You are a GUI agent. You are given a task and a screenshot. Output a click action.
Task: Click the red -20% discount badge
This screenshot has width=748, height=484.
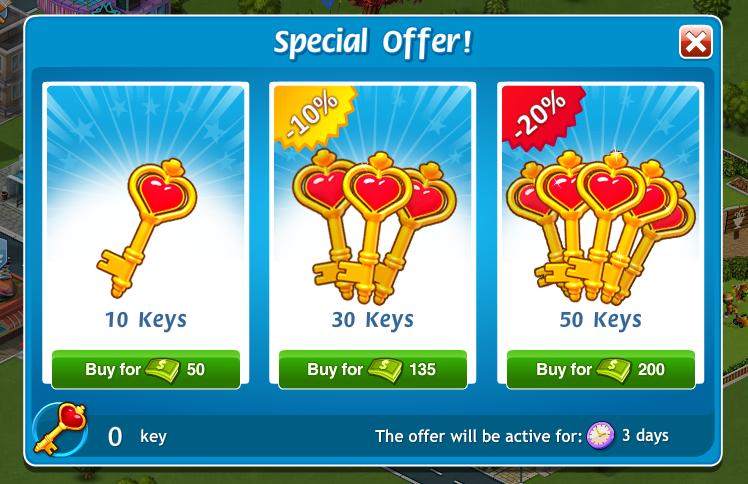(540, 116)
